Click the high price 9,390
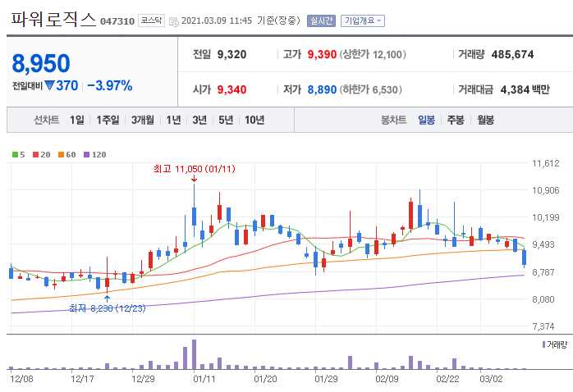573x392 pixels. [x=322, y=55]
